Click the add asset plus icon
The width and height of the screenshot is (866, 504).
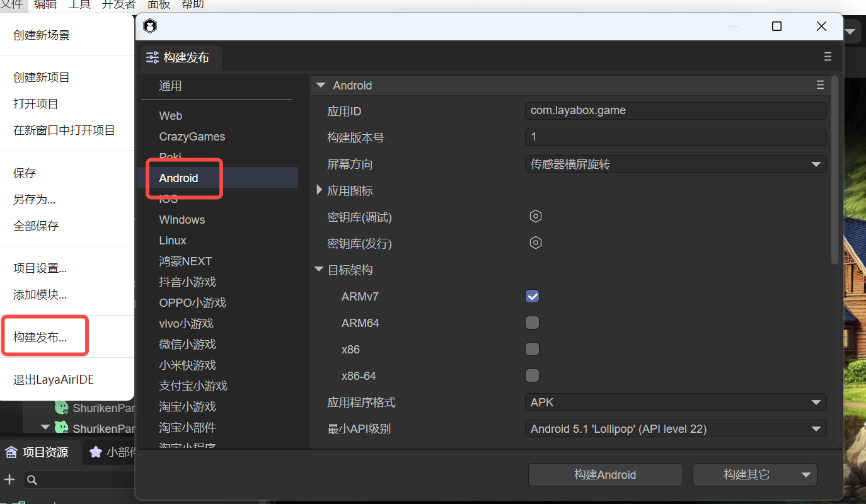pos(9,480)
